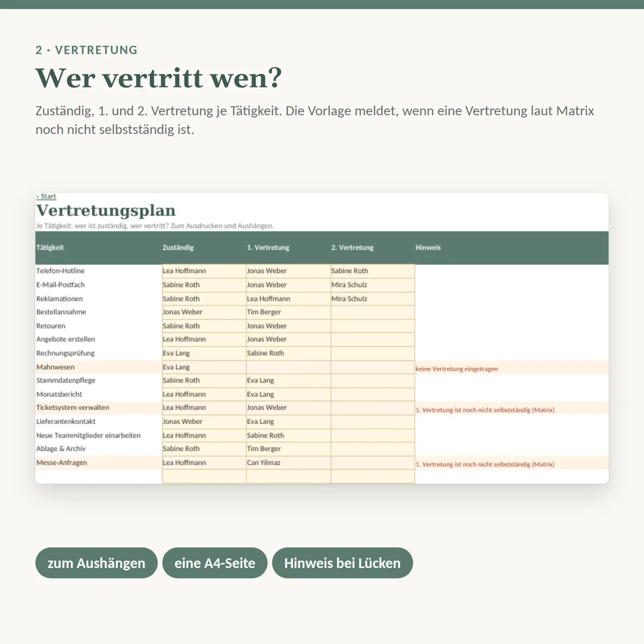Click 'keine Vertretung eingetragen' hint
Viewport: 644px width, 644px height.
457,369
